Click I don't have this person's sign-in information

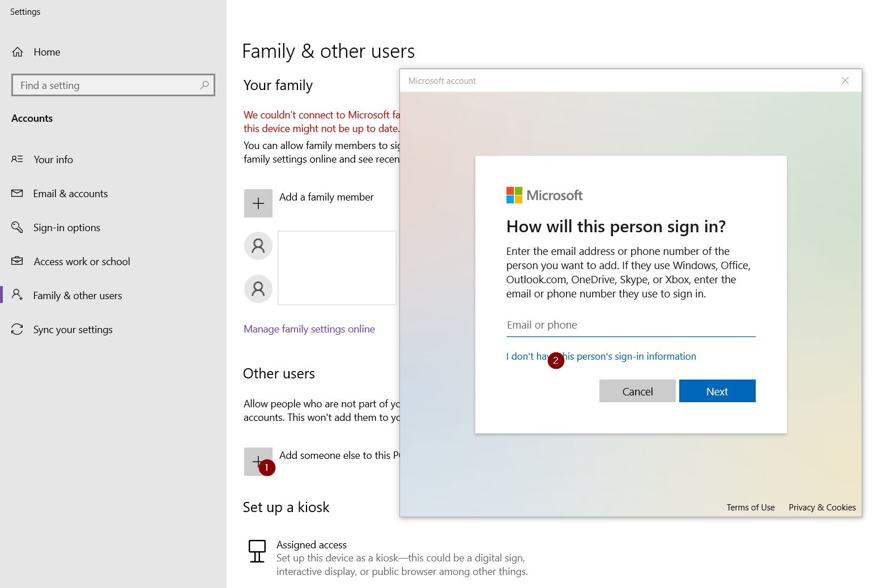[601, 356]
